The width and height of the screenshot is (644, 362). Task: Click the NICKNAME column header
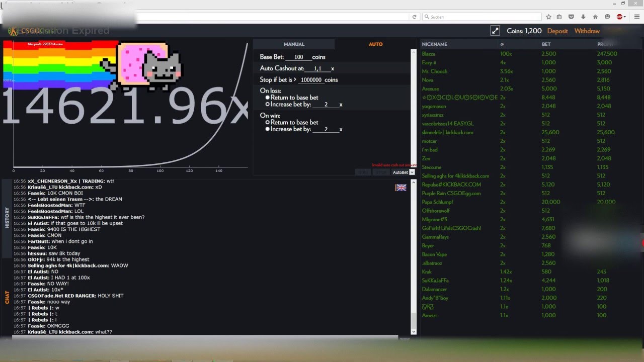coord(435,44)
